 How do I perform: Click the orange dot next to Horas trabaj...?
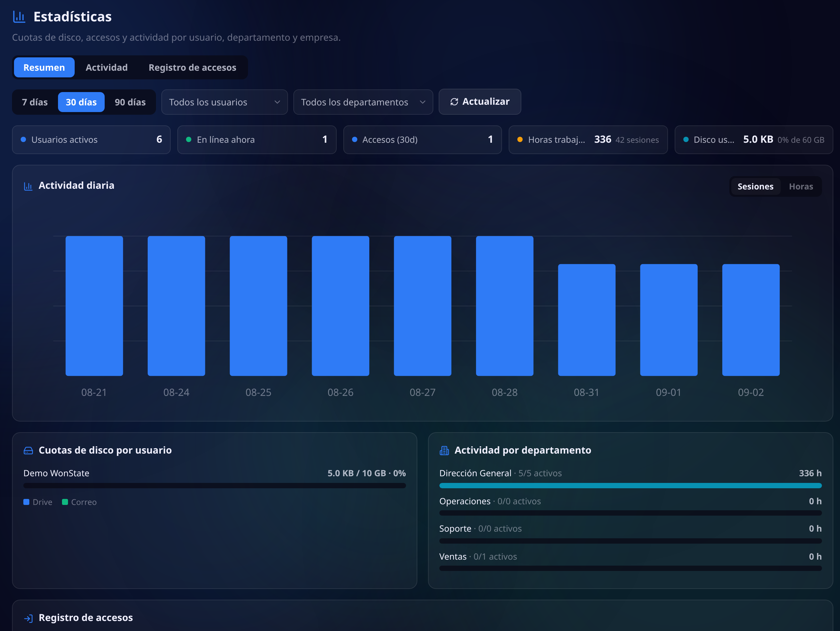520,139
